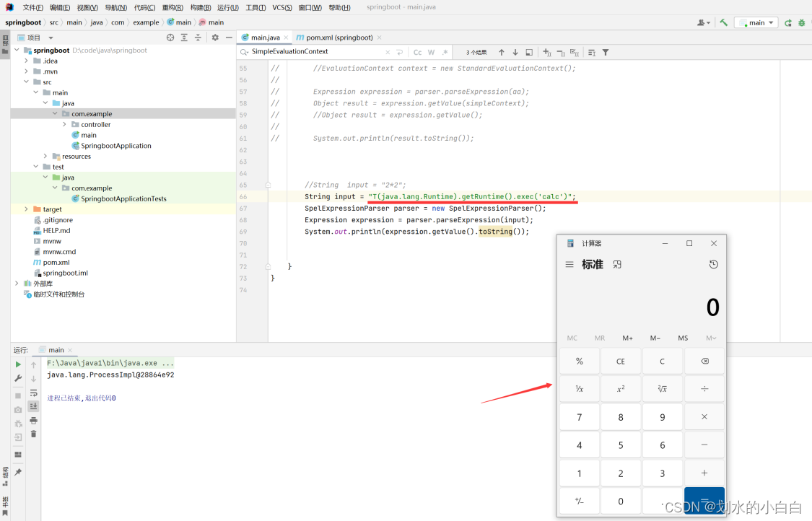Open the 文件(F) menu
This screenshot has height=521, width=812.
pyautogui.click(x=32, y=7)
